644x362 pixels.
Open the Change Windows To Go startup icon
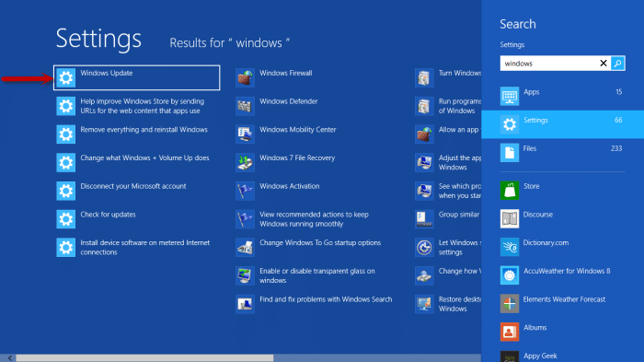[245, 247]
